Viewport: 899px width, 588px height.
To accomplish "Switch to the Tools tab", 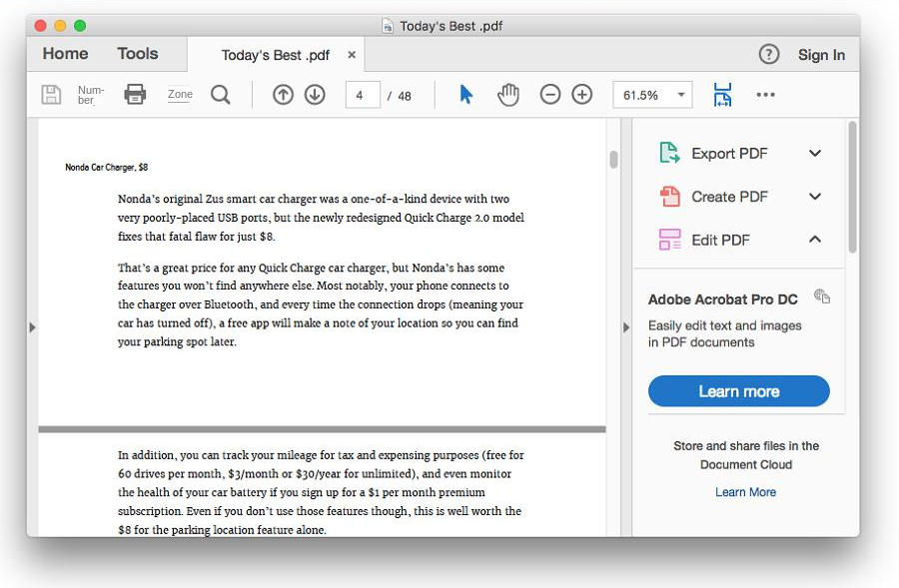I will click(138, 54).
